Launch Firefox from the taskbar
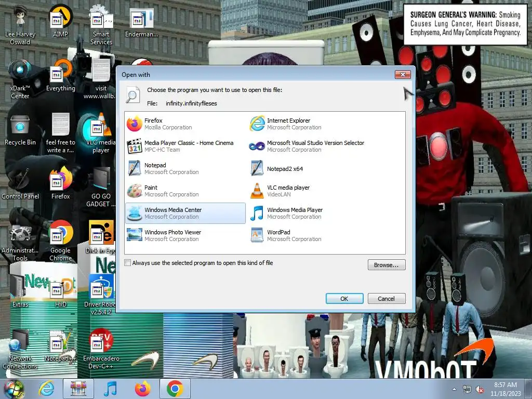 click(x=142, y=389)
